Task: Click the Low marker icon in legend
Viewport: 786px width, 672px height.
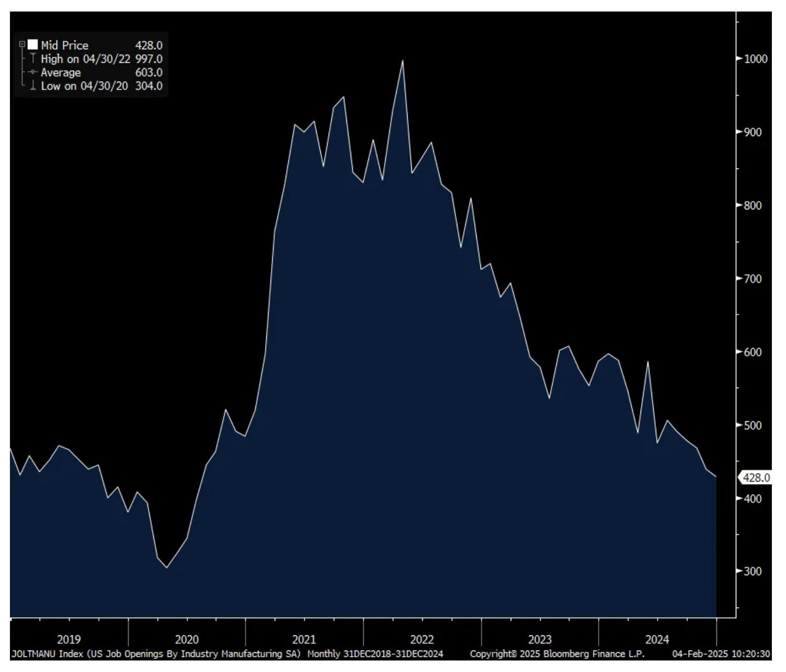Action: click(33, 86)
